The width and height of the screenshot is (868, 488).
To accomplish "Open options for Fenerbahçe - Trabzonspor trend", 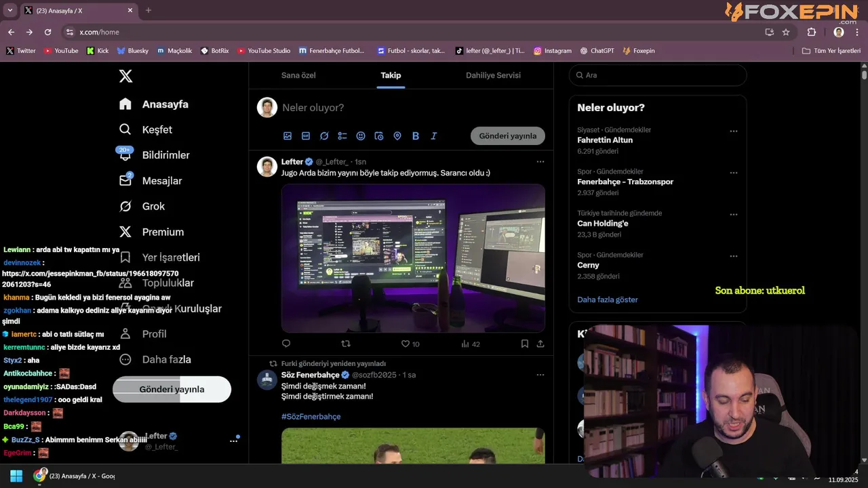I will [x=734, y=173].
